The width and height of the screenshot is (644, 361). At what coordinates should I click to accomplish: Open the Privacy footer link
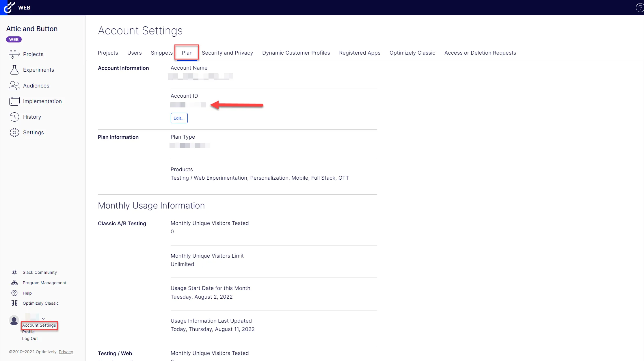[66, 352]
